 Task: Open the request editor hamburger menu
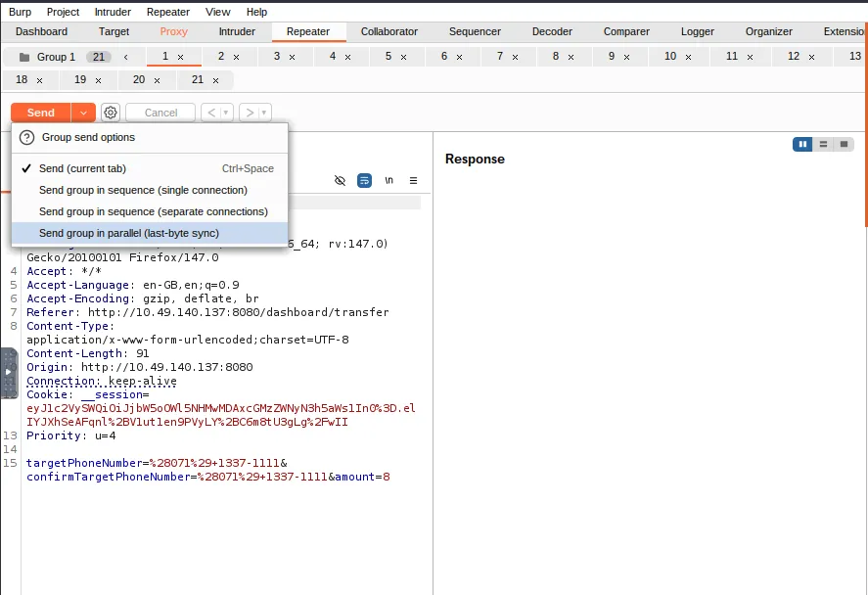pyautogui.click(x=413, y=181)
